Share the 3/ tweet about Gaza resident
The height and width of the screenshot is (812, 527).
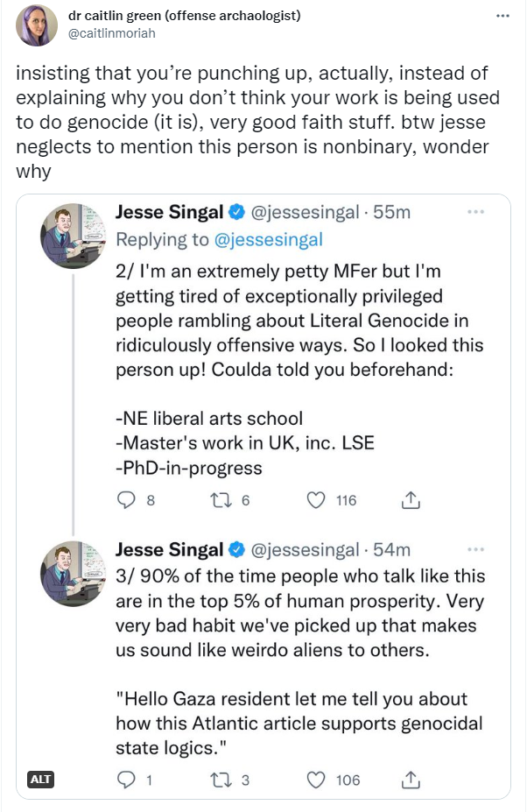point(411,779)
